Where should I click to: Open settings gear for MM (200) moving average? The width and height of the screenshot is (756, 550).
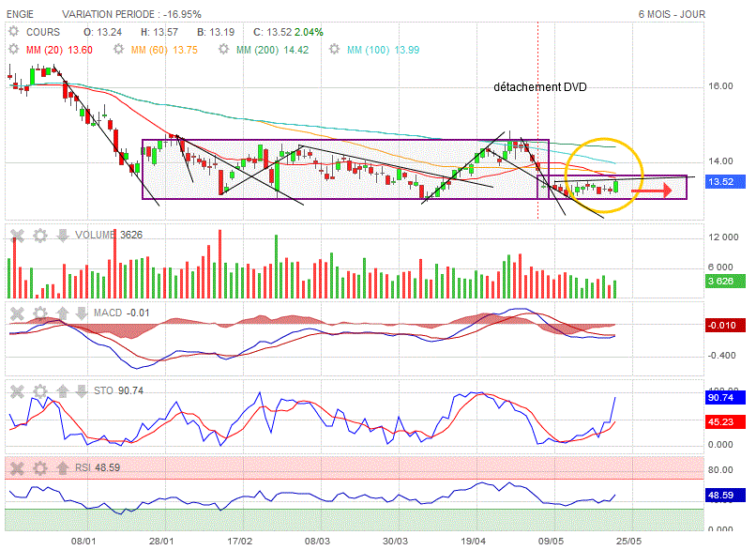click(226, 49)
